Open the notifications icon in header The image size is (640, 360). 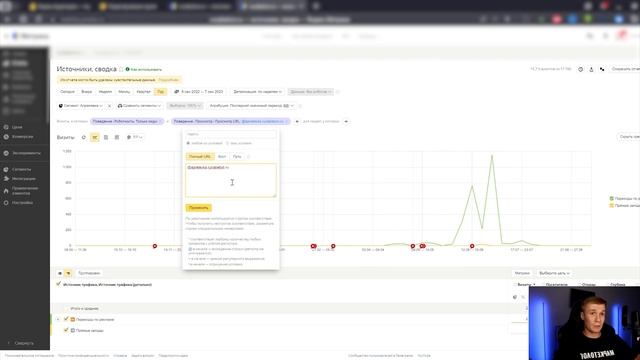tap(621, 36)
